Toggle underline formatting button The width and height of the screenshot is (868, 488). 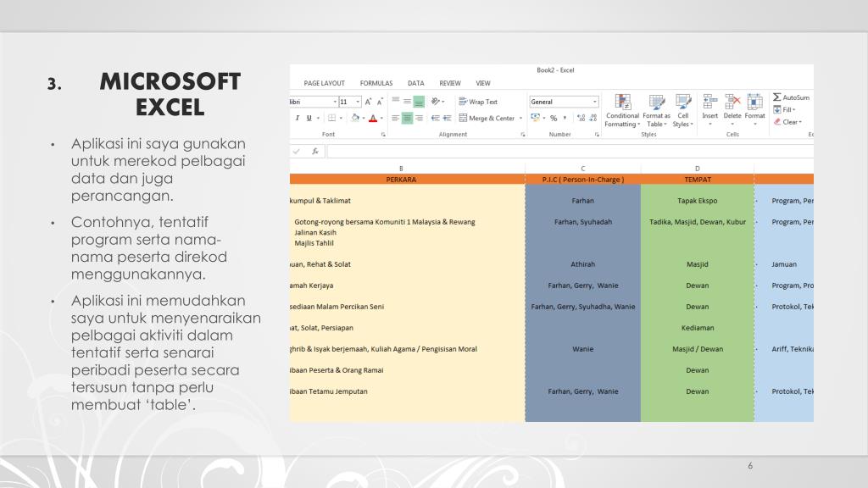click(309, 118)
